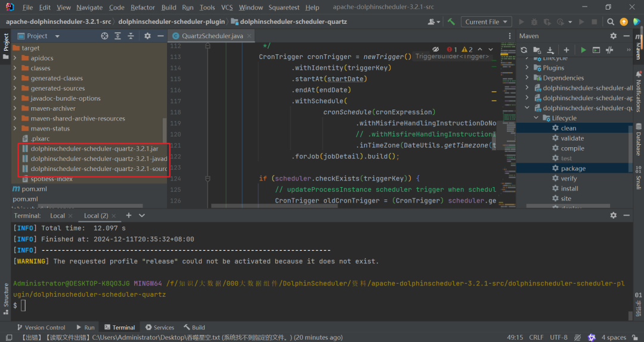Expand the Plugins node in Maven
Viewport: 644px width, 342px height.
click(x=527, y=68)
